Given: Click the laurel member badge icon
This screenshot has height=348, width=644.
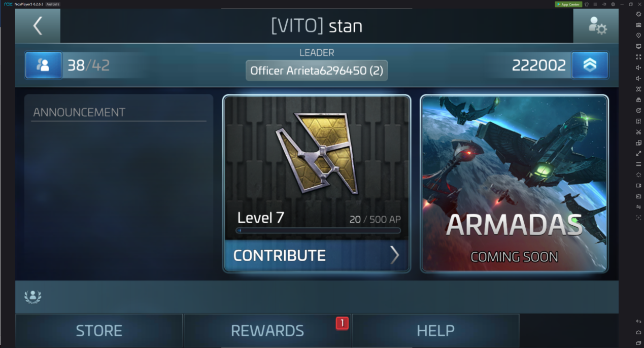Looking at the screenshot, I should [33, 296].
